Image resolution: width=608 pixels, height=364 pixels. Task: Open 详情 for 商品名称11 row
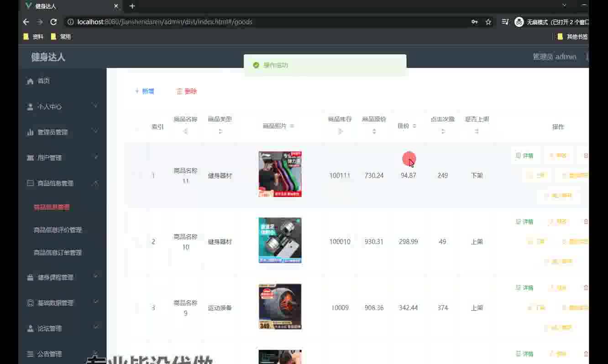click(x=524, y=156)
